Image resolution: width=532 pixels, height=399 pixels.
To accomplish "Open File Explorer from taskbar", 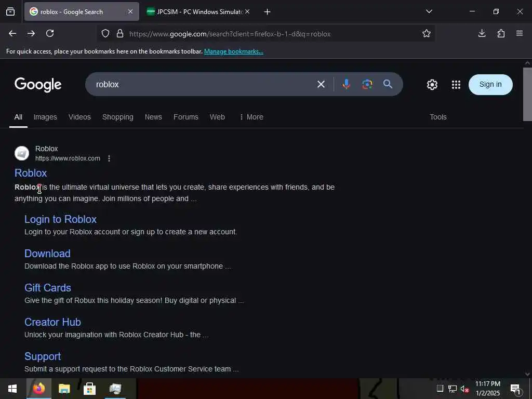I will click(64, 389).
